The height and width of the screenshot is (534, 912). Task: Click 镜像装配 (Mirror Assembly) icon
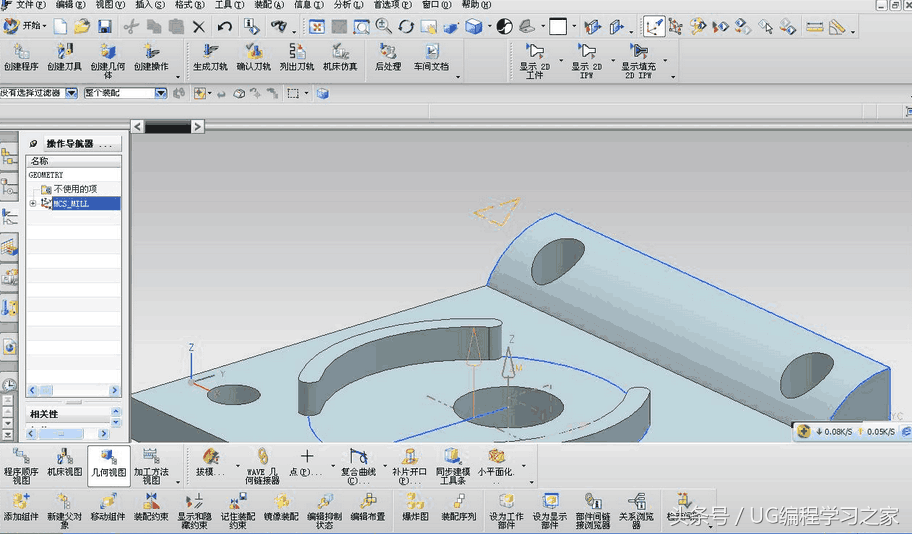coord(281,507)
